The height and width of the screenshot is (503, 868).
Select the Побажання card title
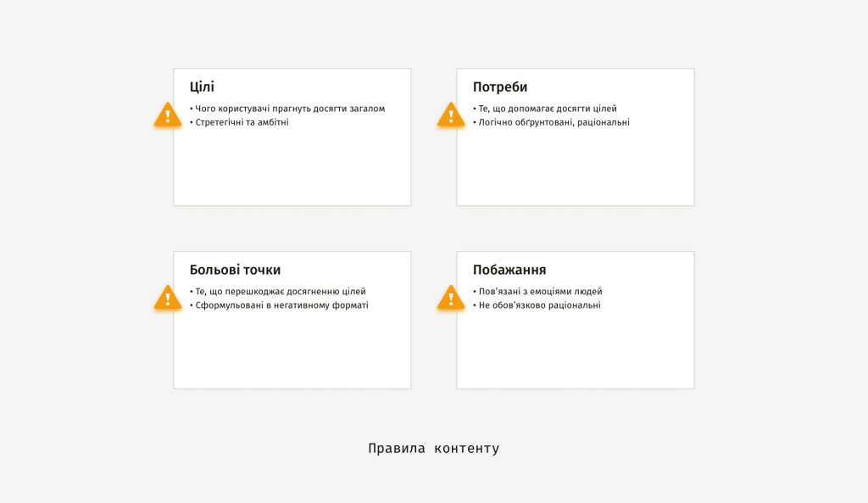[x=509, y=270]
